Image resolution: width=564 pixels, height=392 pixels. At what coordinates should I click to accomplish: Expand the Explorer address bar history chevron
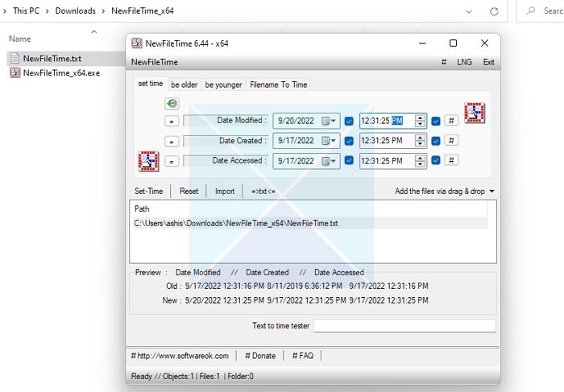tap(469, 11)
